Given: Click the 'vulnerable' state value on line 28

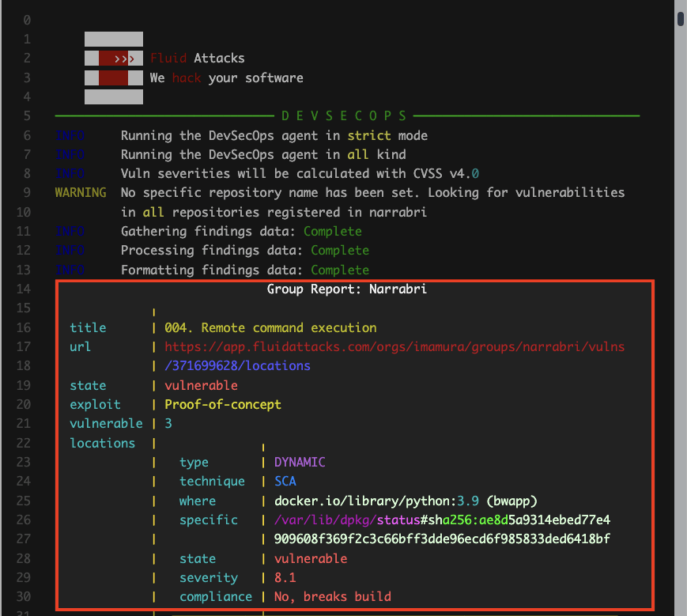Looking at the screenshot, I should click(x=311, y=558).
